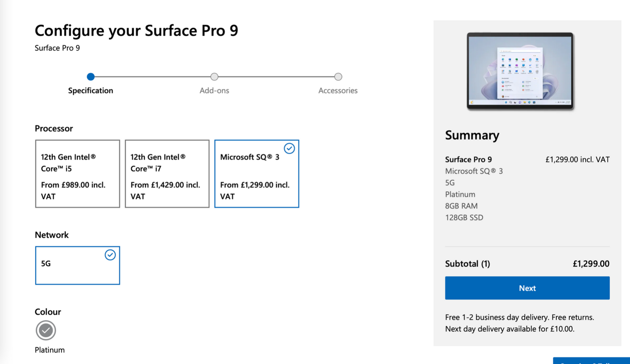Select the 5G network option

(x=77, y=265)
